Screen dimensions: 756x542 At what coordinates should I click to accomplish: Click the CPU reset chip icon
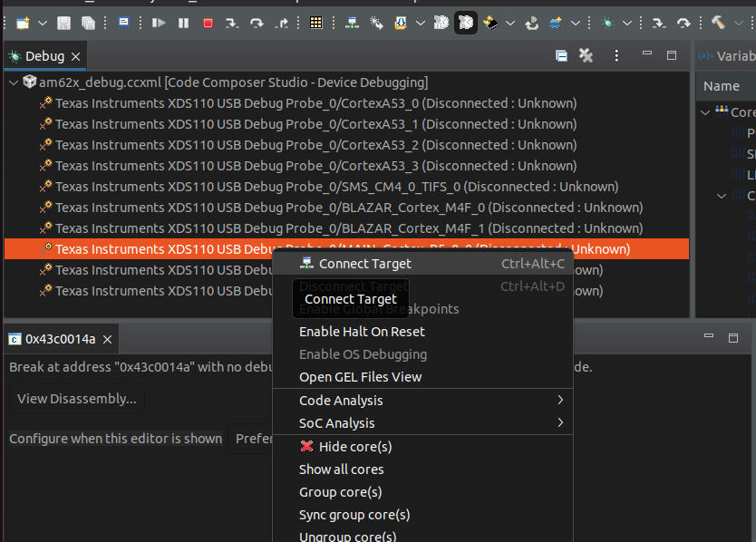(x=441, y=23)
